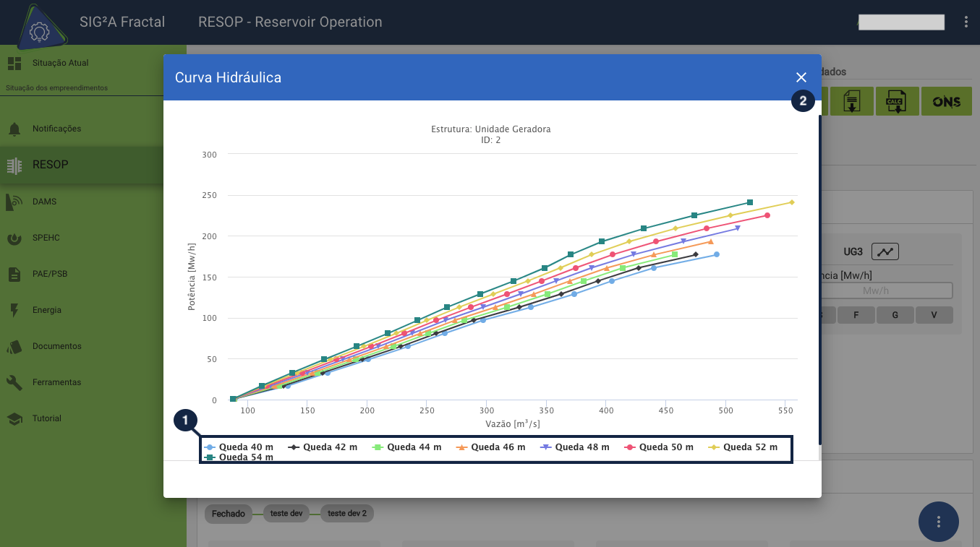The width and height of the screenshot is (980, 547).
Task: Toggle Queda 54 m legend entry
Action: point(239,457)
